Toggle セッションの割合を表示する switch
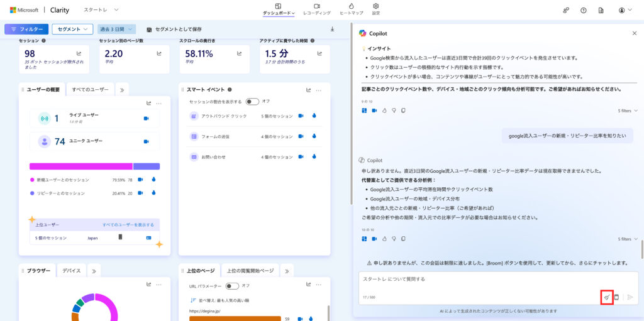 (252, 101)
